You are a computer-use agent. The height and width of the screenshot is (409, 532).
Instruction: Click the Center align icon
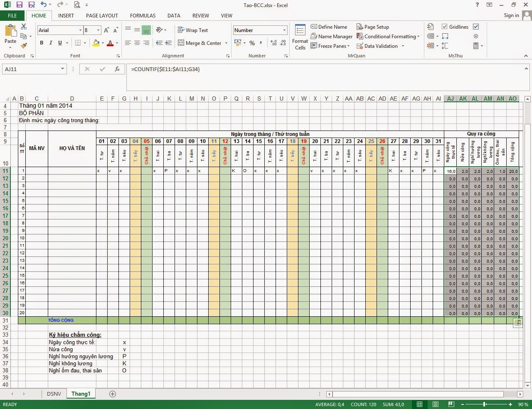tap(137, 43)
